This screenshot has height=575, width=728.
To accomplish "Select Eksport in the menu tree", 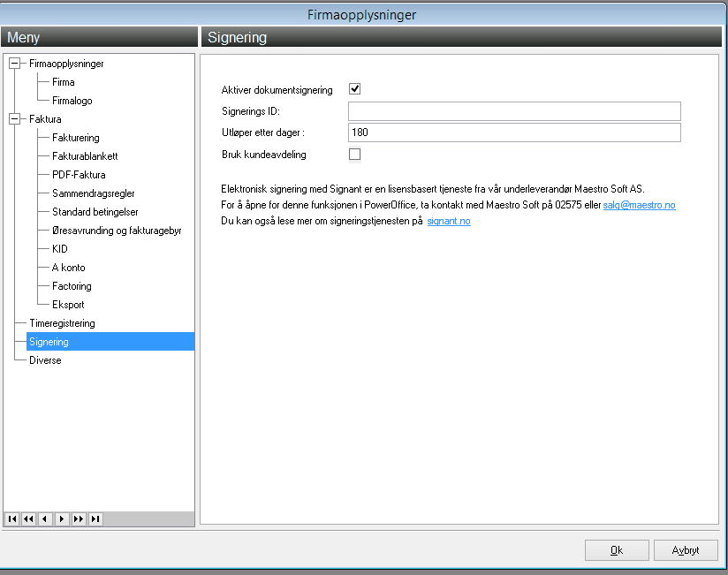I will [68, 305].
